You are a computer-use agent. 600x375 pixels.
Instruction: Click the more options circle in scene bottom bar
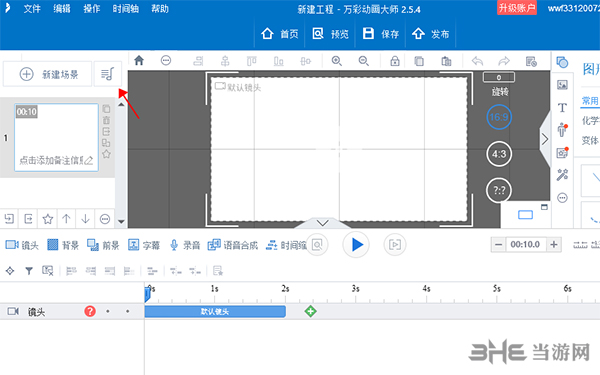point(105,219)
